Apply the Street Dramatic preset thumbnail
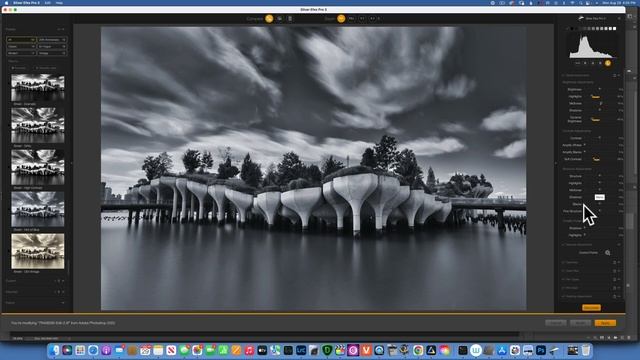Screen dimensions: 640x360 [x=38, y=87]
